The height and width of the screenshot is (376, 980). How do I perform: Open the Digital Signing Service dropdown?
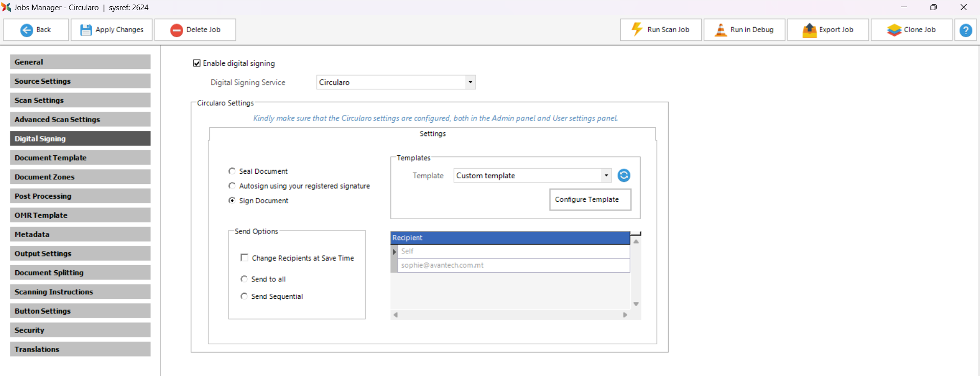point(470,82)
